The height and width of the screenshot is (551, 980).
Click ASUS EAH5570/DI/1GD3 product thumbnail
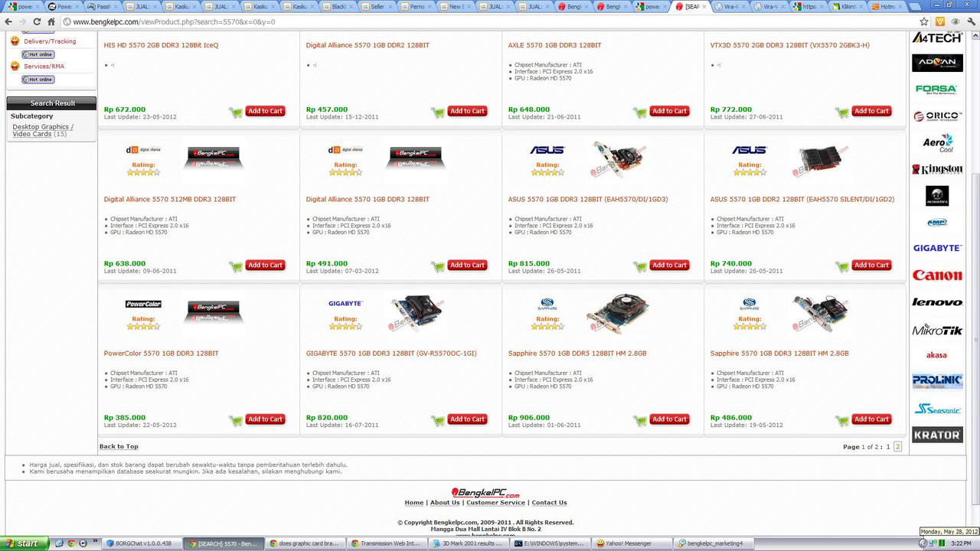tap(619, 159)
